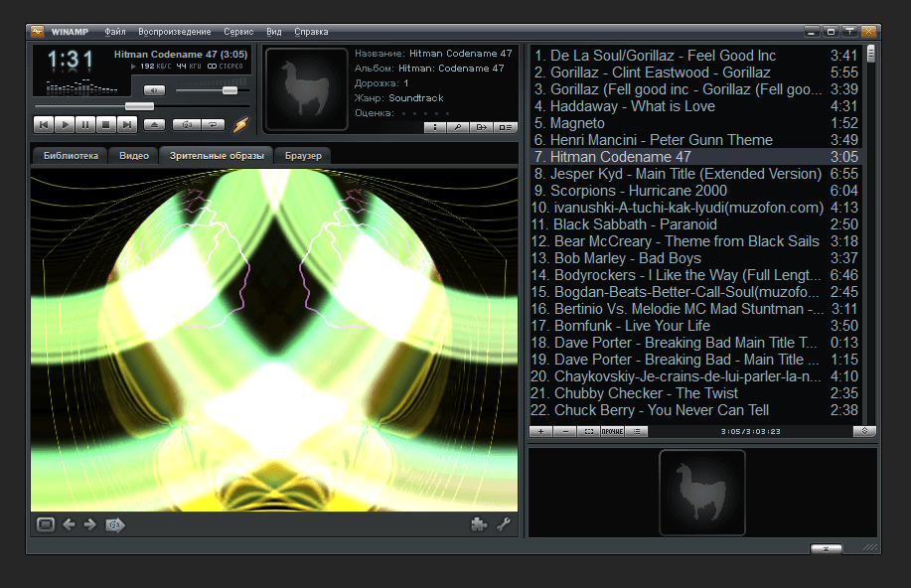The image size is (911, 588).
Task: Open visualization settings wrench icon
Action: (x=504, y=524)
